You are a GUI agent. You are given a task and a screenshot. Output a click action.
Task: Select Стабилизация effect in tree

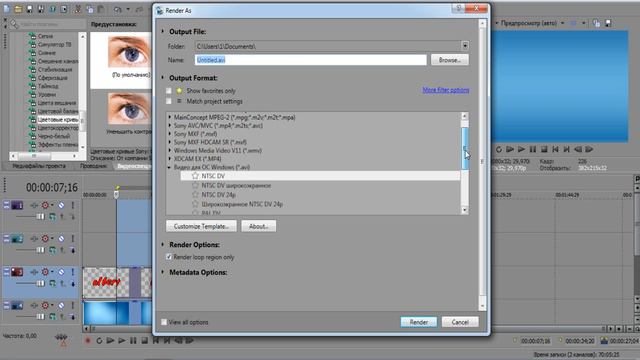(x=55, y=69)
